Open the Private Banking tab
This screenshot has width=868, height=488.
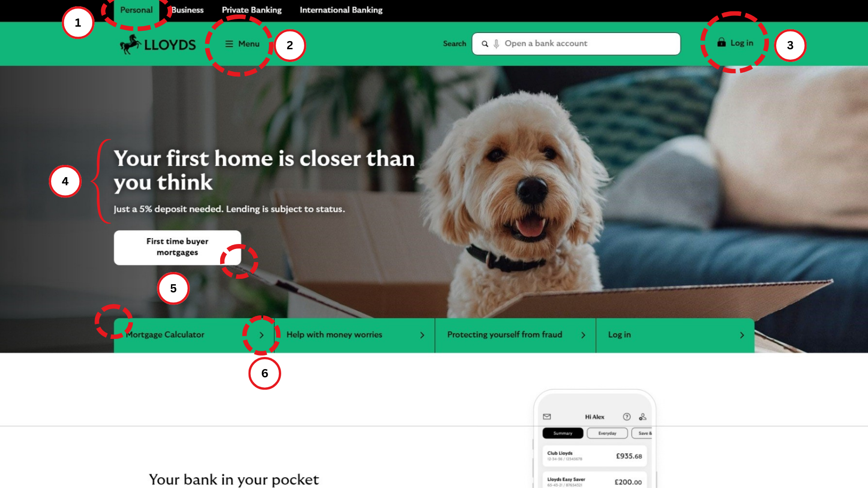(x=252, y=10)
